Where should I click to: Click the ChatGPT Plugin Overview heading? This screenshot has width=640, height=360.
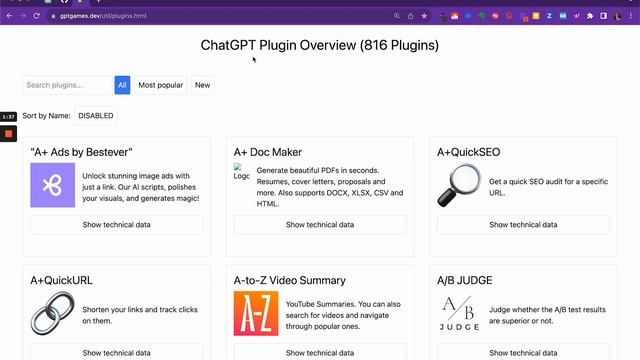click(x=320, y=45)
